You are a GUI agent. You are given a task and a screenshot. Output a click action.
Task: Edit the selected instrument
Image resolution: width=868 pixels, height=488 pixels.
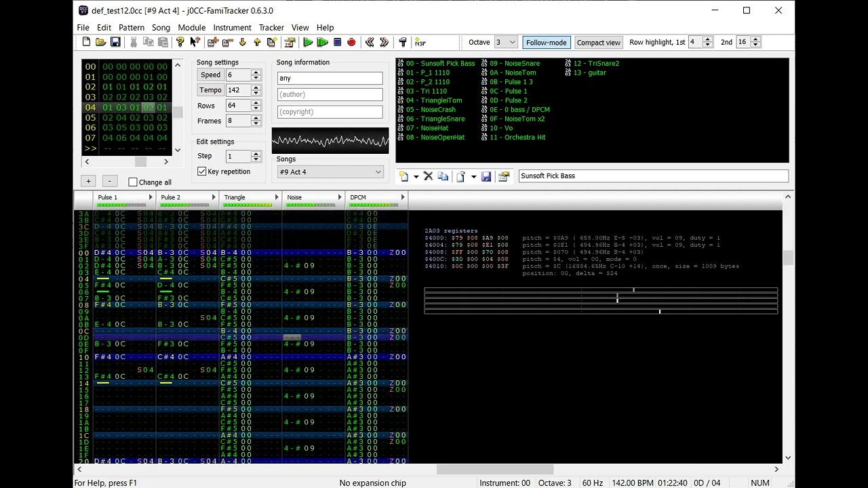coord(504,176)
